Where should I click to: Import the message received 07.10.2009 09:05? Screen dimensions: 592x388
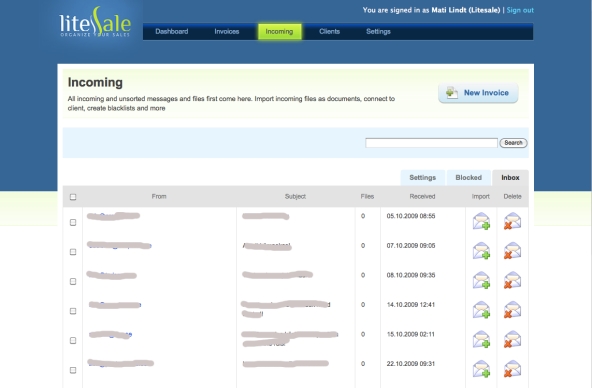[481, 251]
